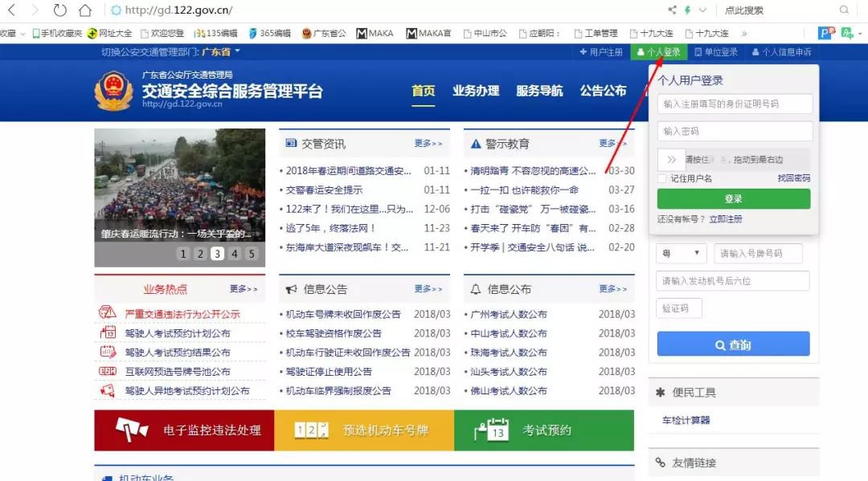
Task: Check the 记住用户名 checkbox
Action: [661, 178]
